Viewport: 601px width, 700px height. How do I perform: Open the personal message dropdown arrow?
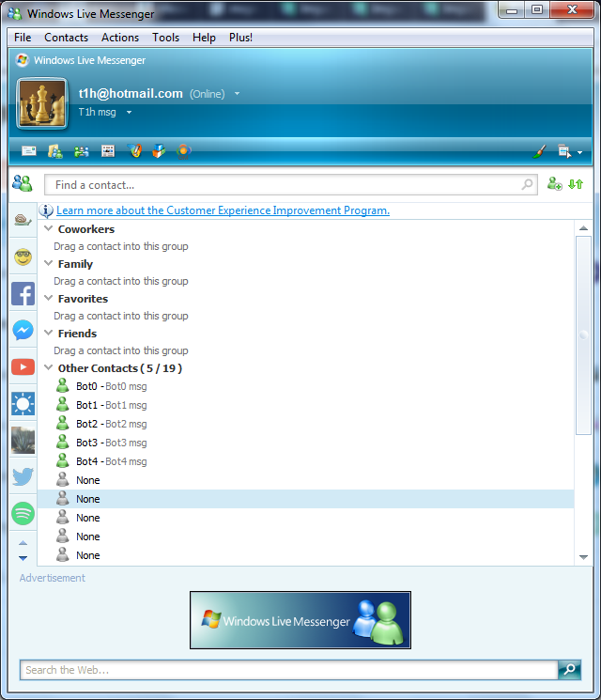click(129, 112)
